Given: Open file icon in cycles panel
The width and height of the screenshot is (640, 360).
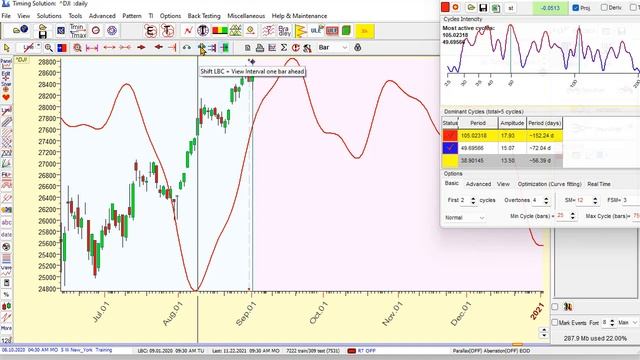Looking at the screenshot, I should (x=471, y=7).
